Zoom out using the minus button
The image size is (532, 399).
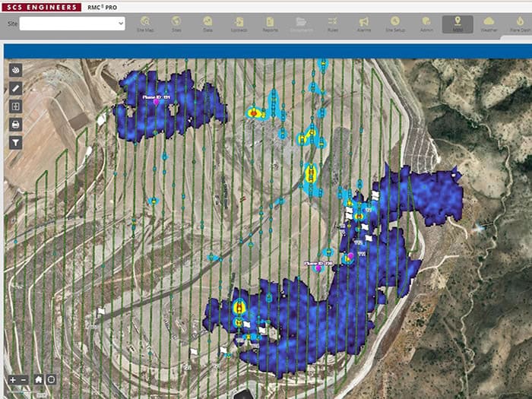pyautogui.click(x=24, y=380)
